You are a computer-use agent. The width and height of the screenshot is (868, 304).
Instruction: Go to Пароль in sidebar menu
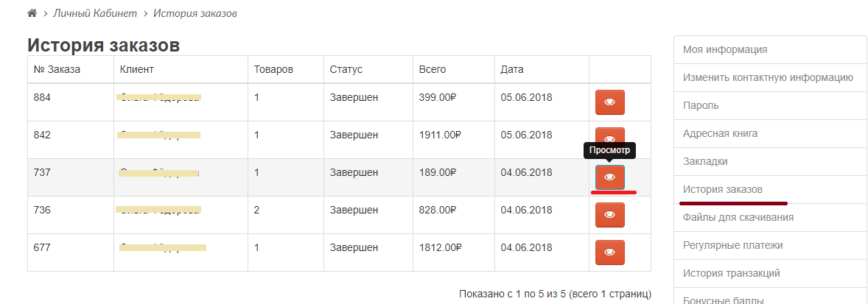701,105
